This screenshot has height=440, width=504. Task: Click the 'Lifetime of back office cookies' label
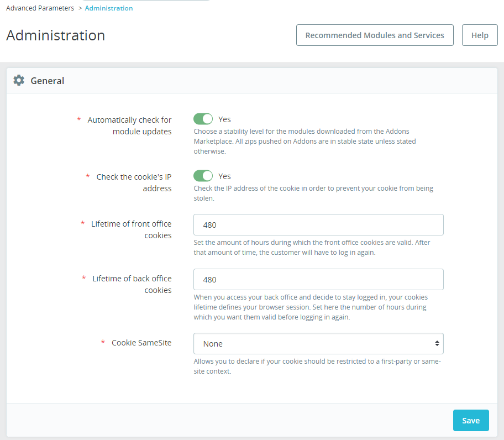(132, 284)
